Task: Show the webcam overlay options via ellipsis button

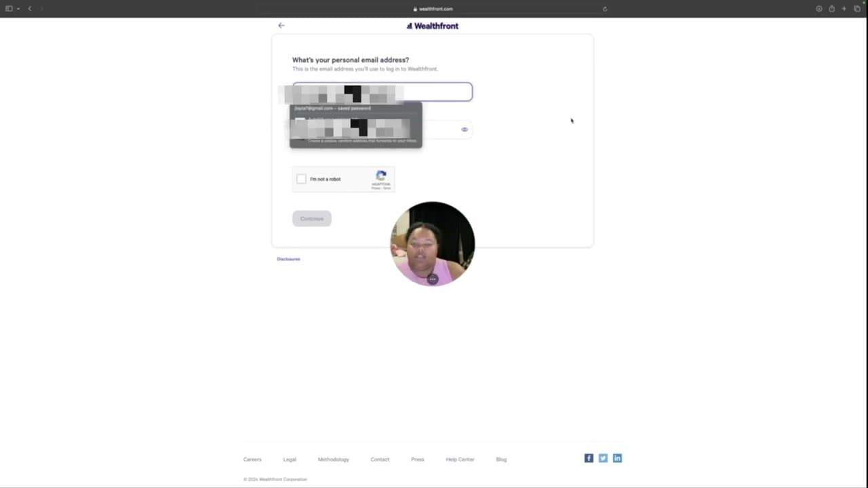Action: click(x=432, y=279)
